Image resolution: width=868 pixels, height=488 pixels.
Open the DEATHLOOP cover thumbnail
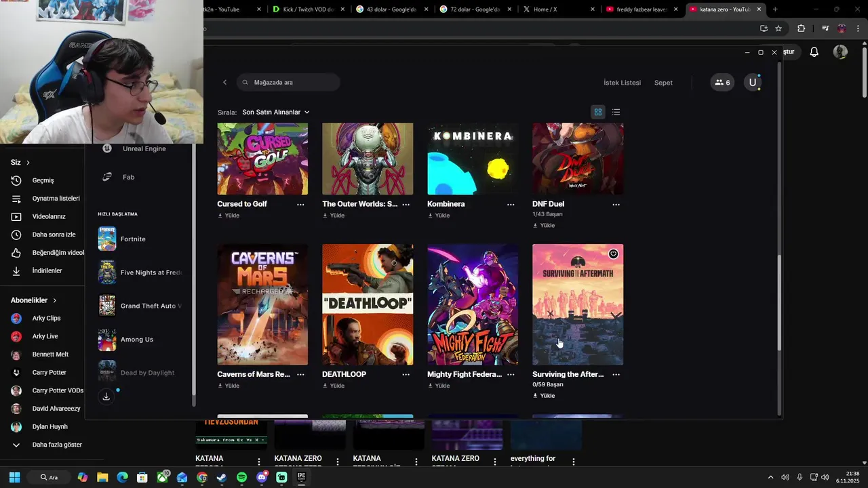click(368, 304)
